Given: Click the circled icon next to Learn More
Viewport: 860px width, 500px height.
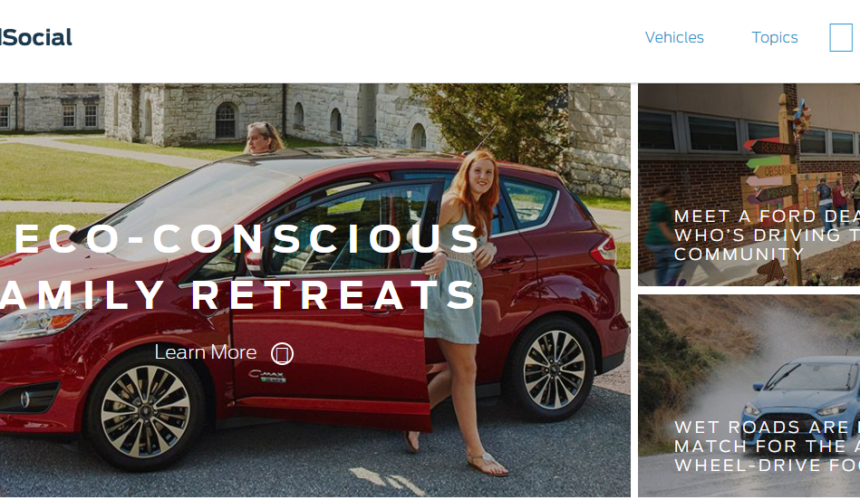Looking at the screenshot, I should click(x=282, y=354).
